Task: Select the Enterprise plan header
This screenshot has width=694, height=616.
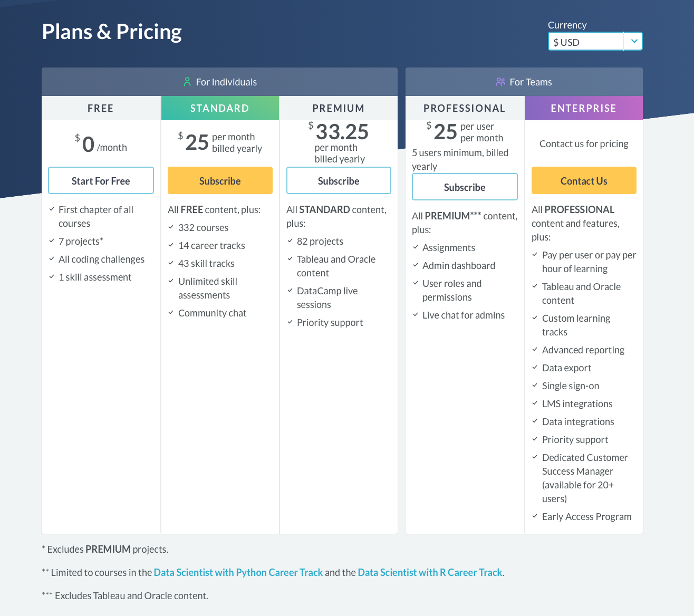Action: coord(584,108)
